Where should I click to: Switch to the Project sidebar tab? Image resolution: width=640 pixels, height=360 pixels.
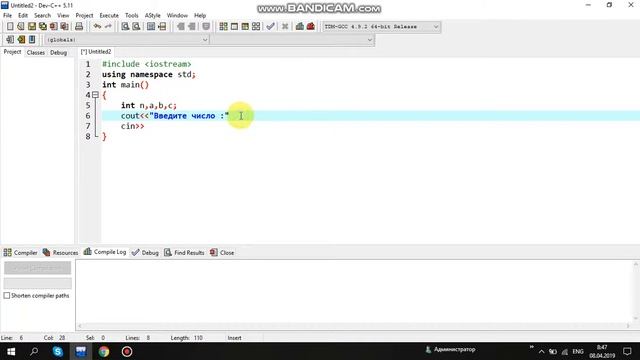tap(12, 52)
